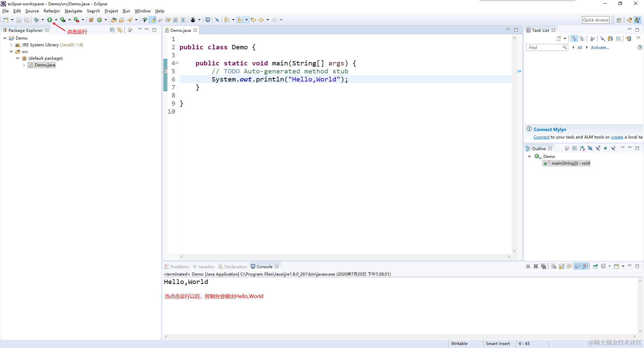Collapse the Demo project node
The width and height of the screenshot is (644, 348).
tap(5, 38)
